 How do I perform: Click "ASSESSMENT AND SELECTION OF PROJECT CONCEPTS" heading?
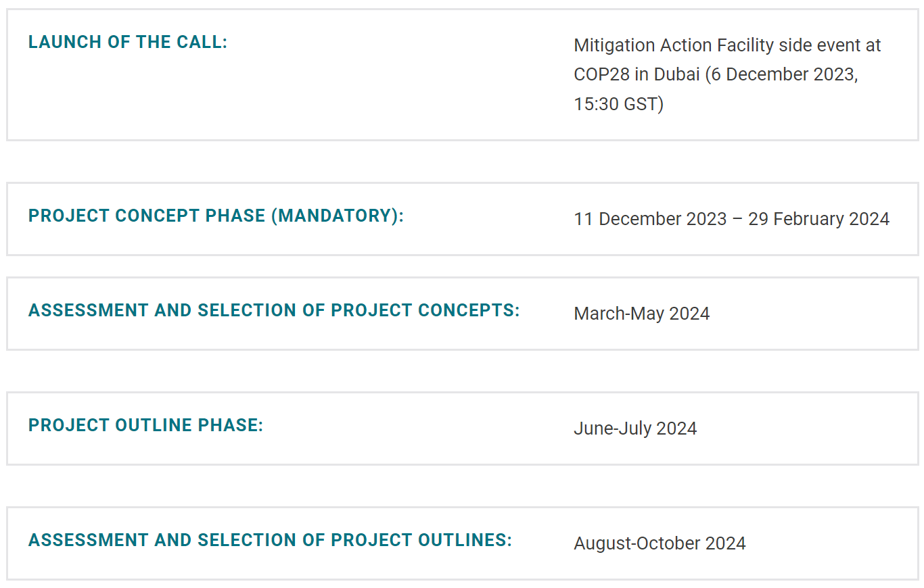click(x=273, y=310)
